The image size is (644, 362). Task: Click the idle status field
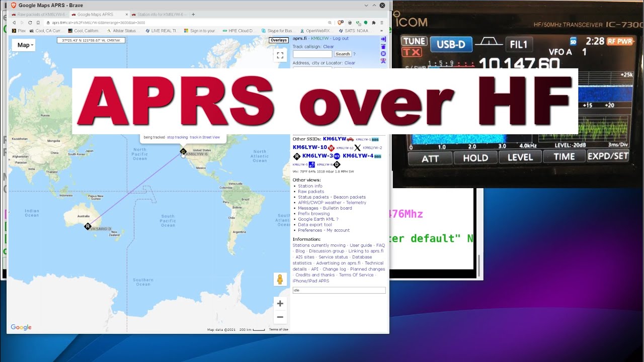[x=339, y=290]
